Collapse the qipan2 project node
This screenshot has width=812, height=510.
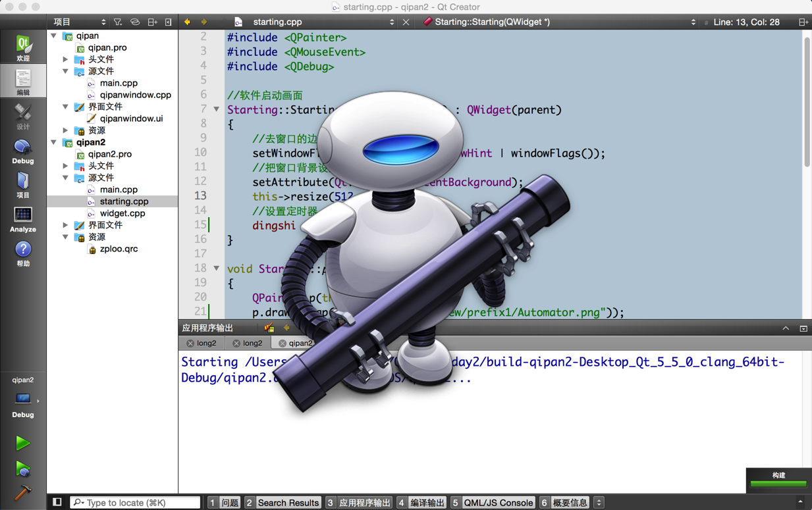tap(54, 142)
